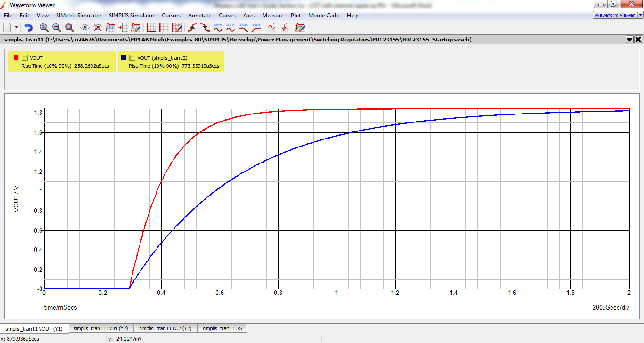Close the simplis_tran11 graph panel

pyautogui.click(x=638, y=40)
